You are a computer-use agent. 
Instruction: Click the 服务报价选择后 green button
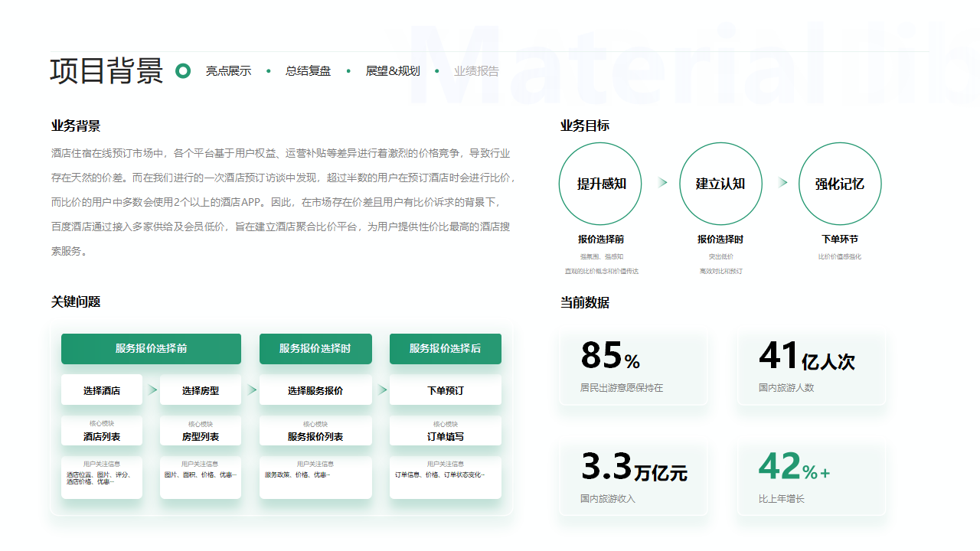tap(446, 348)
